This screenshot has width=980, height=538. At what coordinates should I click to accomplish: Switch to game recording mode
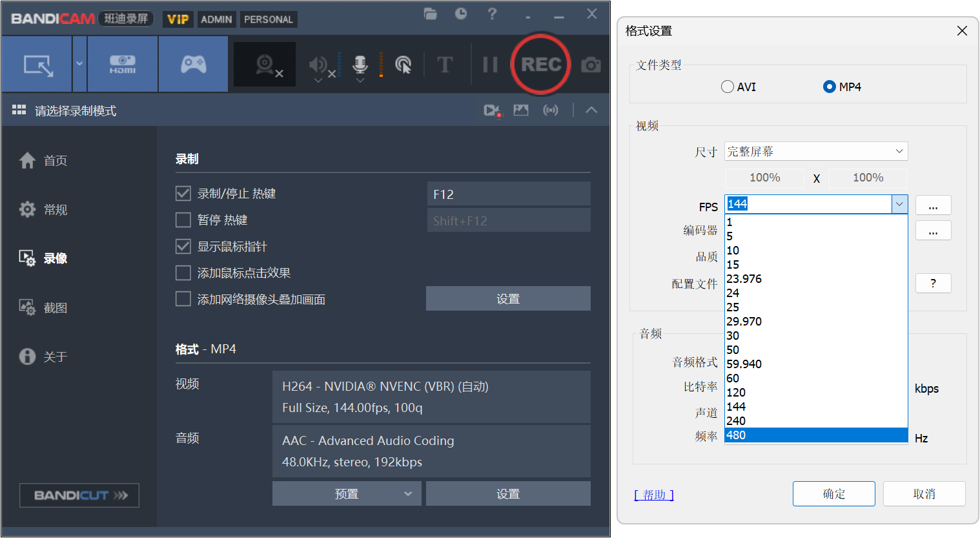(193, 65)
